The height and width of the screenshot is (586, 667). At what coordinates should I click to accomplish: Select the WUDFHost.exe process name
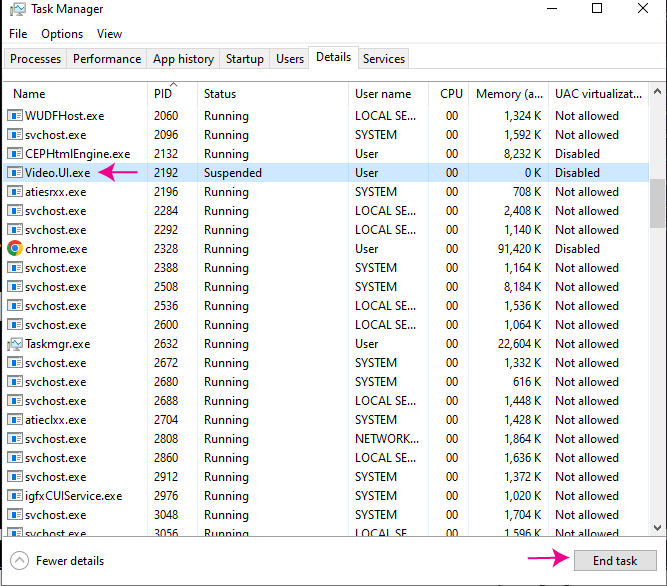pos(65,116)
